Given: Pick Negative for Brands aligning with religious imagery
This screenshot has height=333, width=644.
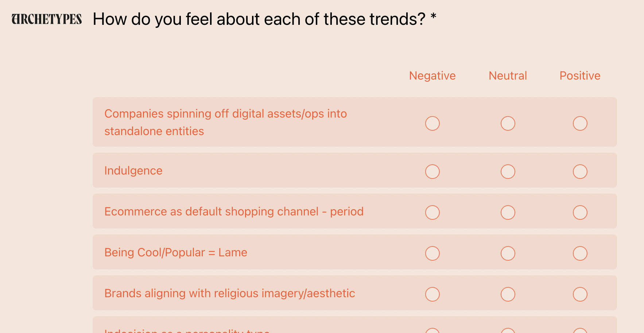Looking at the screenshot, I should [432, 294].
